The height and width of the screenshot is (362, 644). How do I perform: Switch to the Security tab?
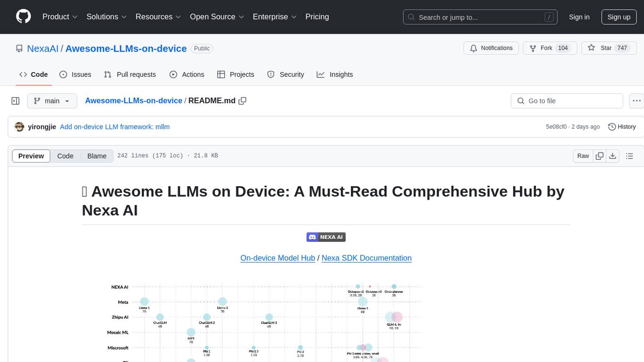click(286, 74)
